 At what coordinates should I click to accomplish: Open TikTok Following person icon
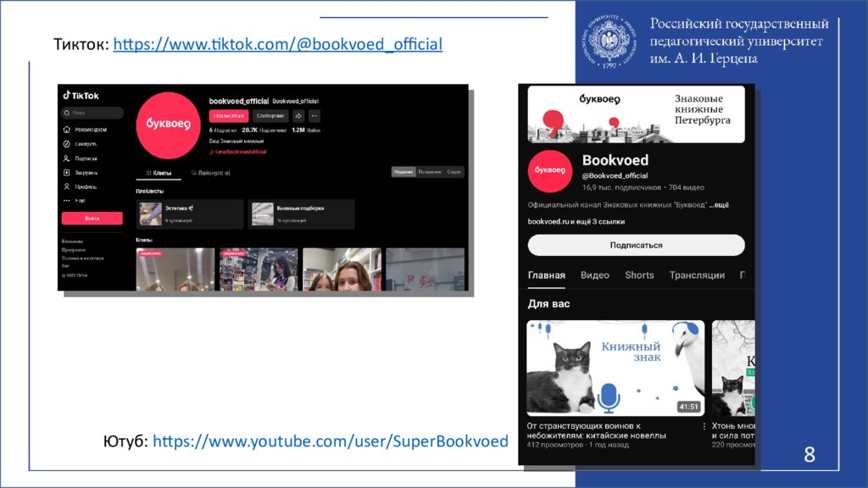[66, 158]
